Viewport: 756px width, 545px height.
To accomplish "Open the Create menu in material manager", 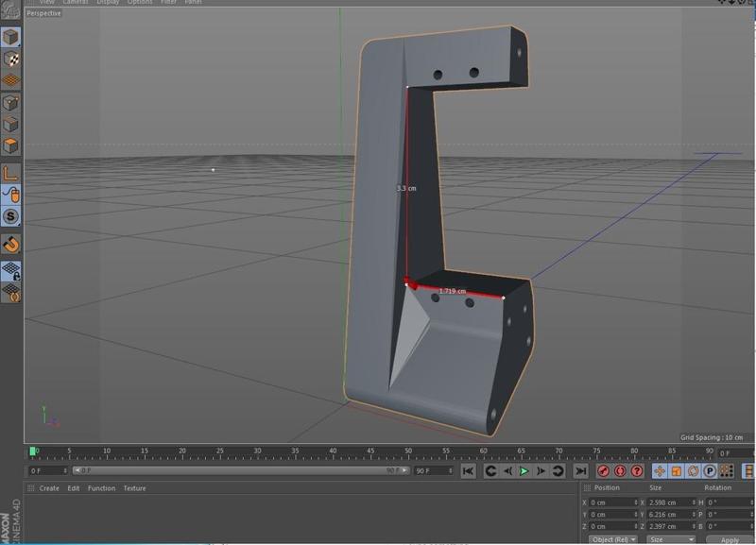I will pyautogui.click(x=49, y=488).
